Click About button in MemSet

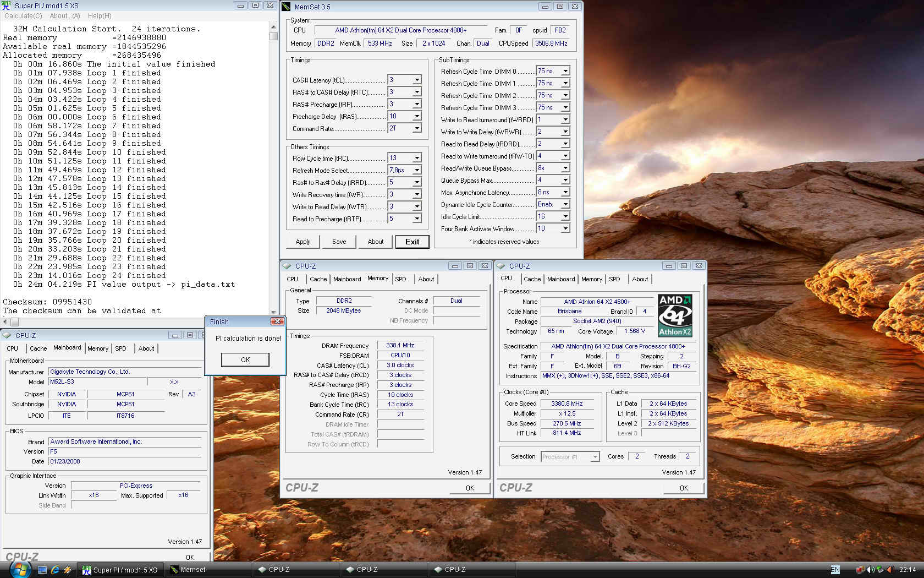pyautogui.click(x=376, y=242)
